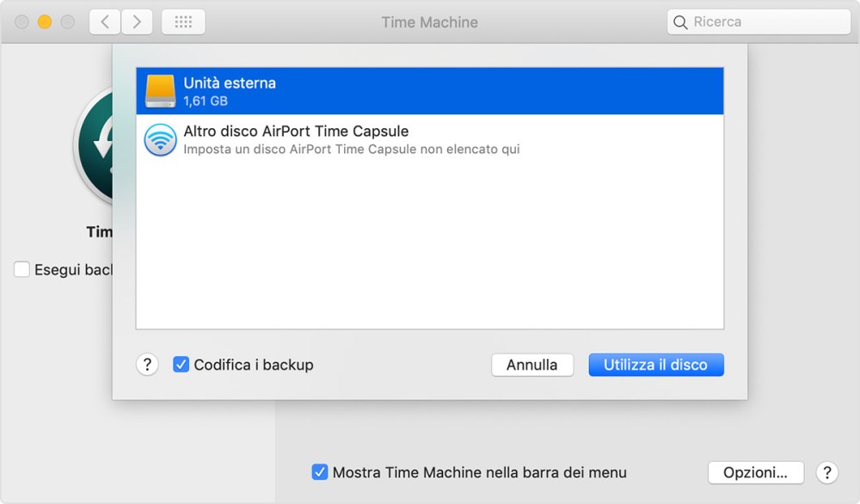Screen dimensions: 860x504
Task: Enable the Codifica i backup checkbox
Action: [x=181, y=365]
